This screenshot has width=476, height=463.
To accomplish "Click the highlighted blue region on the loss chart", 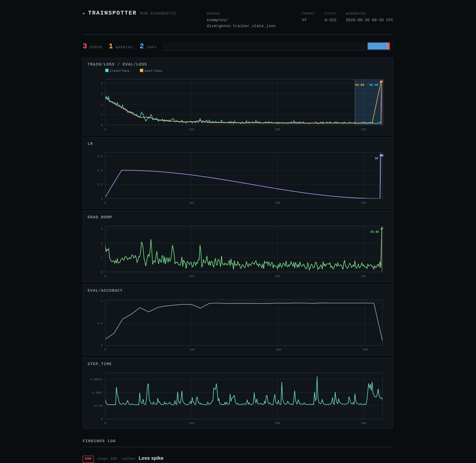I will coord(368,102).
